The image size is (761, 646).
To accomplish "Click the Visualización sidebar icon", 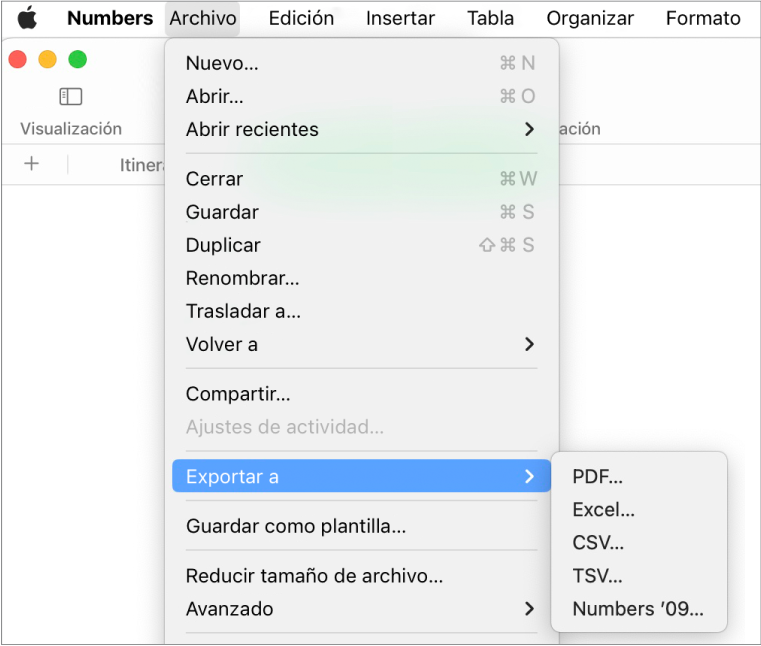I will (x=70, y=96).
